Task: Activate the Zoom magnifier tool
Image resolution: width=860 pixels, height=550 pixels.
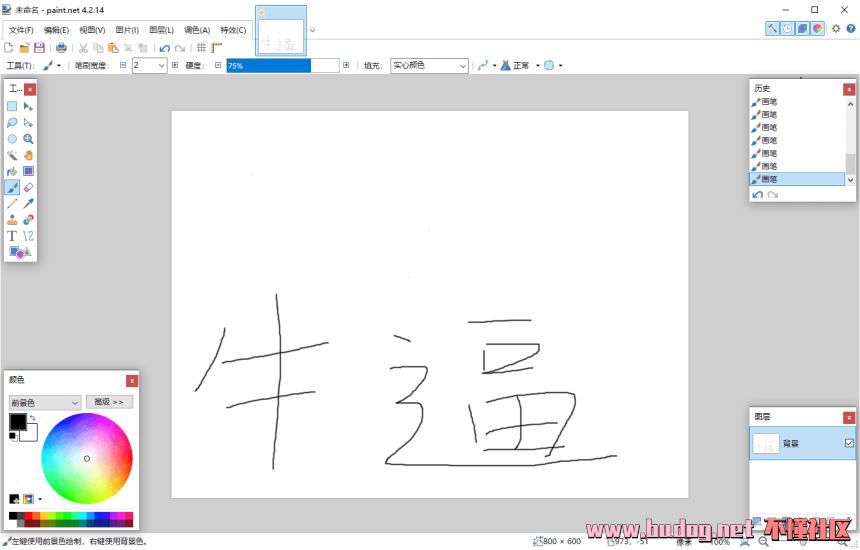Action: tap(28, 139)
